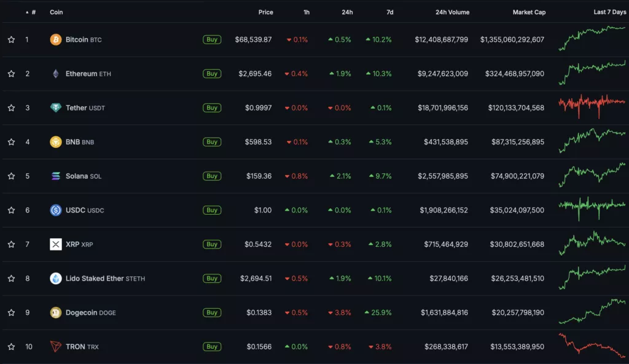
Task: Click Dogecoin's 7d change 25.9%
Action: coord(378,312)
